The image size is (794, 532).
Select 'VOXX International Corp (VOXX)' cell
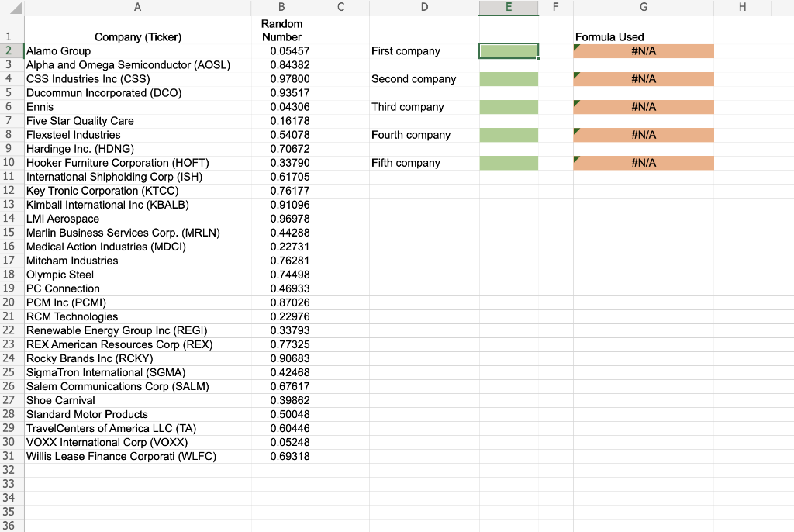pos(138,442)
